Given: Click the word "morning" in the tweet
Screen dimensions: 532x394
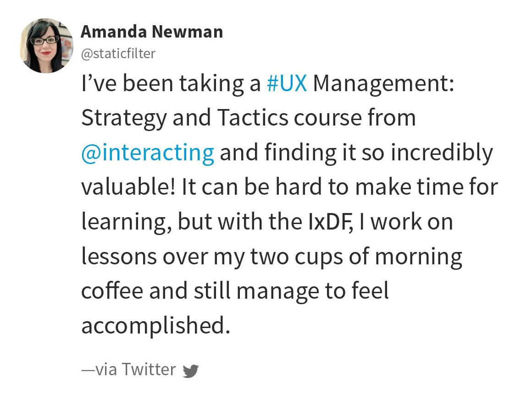Looking at the screenshot, I should pos(418,257).
